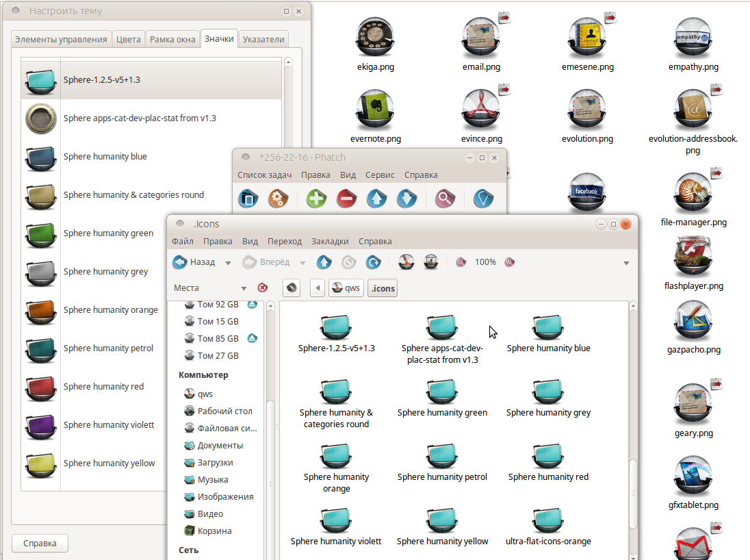Click the path bar left scroll arrow
This screenshot has width=750, height=560.
(318, 288)
